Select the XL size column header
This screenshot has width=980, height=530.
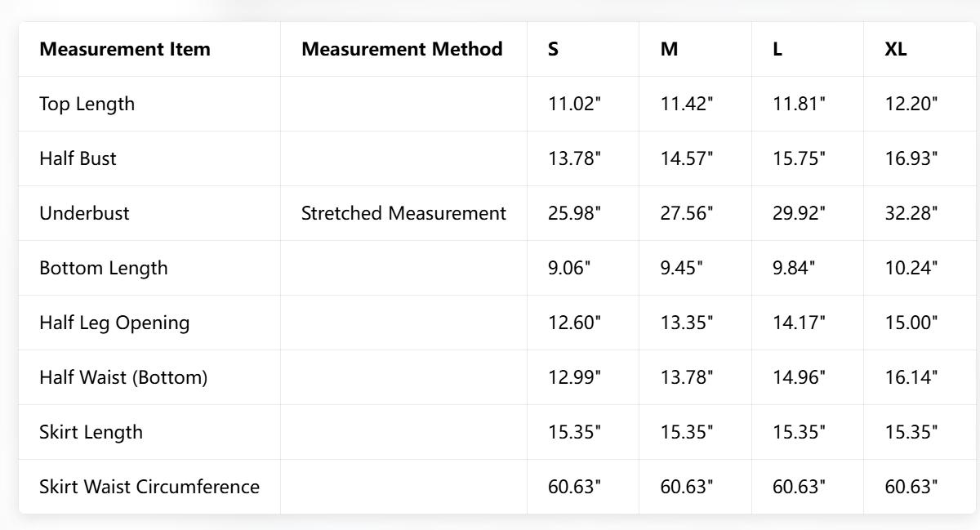pos(896,49)
